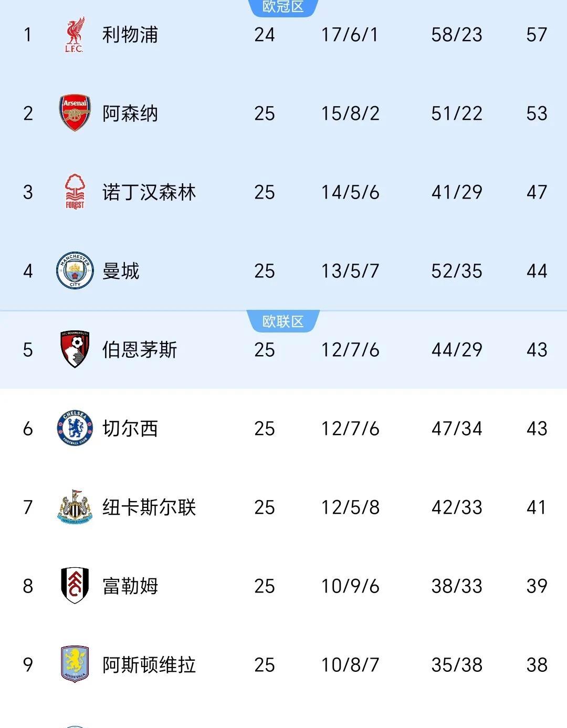Select the Manchester City crest

[x=75, y=271]
